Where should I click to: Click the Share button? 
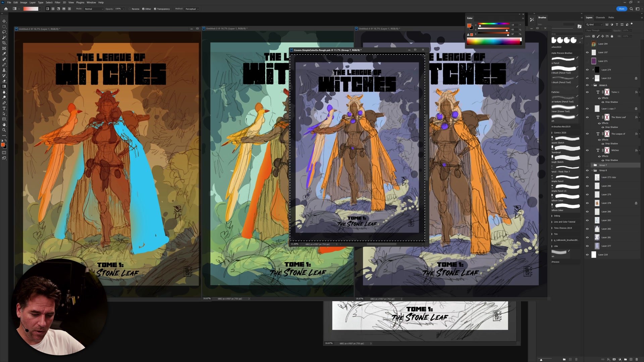(x=621, y=9)
